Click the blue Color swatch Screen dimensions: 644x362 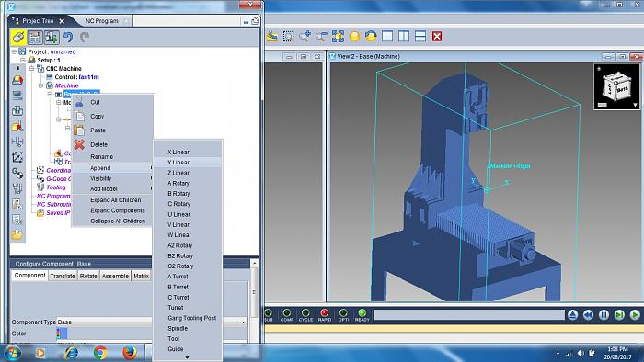pyautogui.click(x=62, y=334)
